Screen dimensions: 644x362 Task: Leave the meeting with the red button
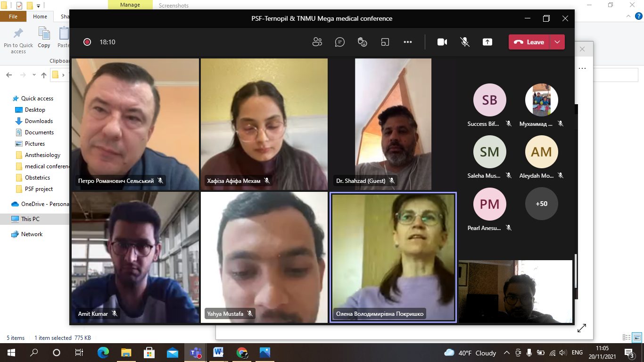tap(529, 42)
